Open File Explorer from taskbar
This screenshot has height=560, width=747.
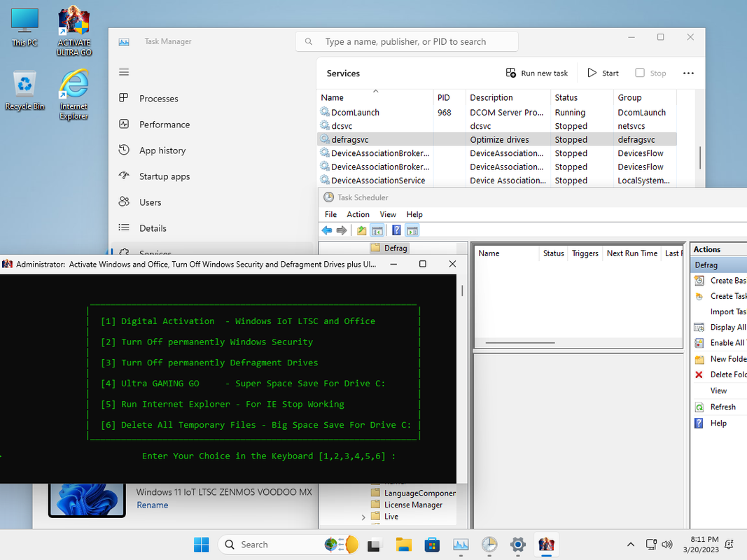click(x=403, y=545)
